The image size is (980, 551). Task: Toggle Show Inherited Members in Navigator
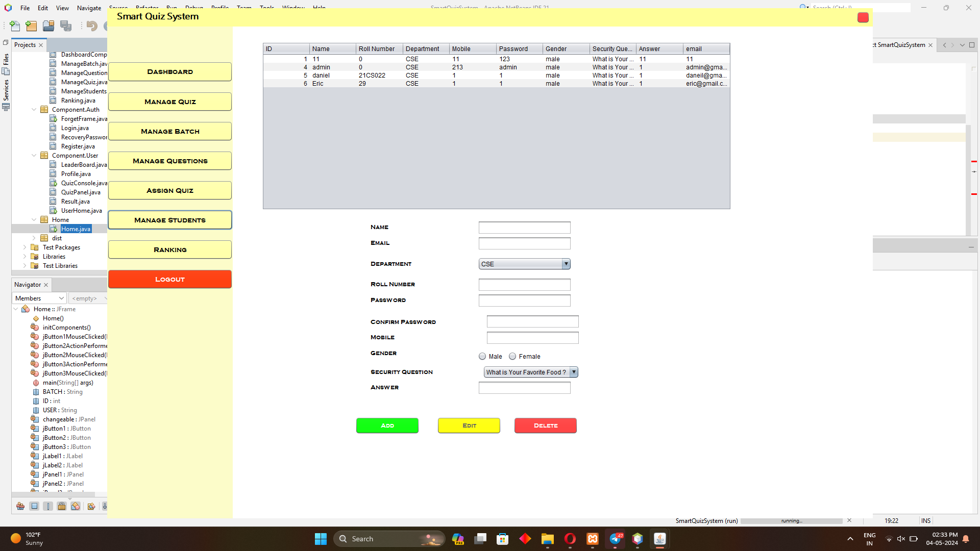(x=20, y=506)
